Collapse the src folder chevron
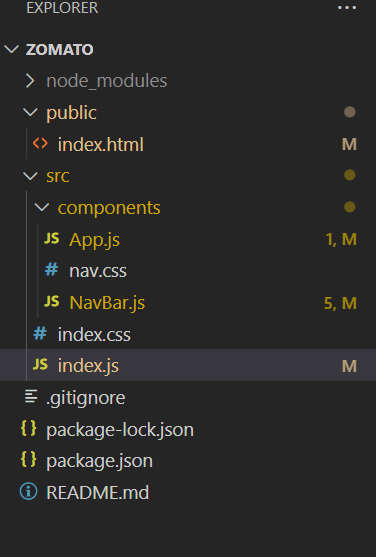376x557 pixels. pos(30,176)
